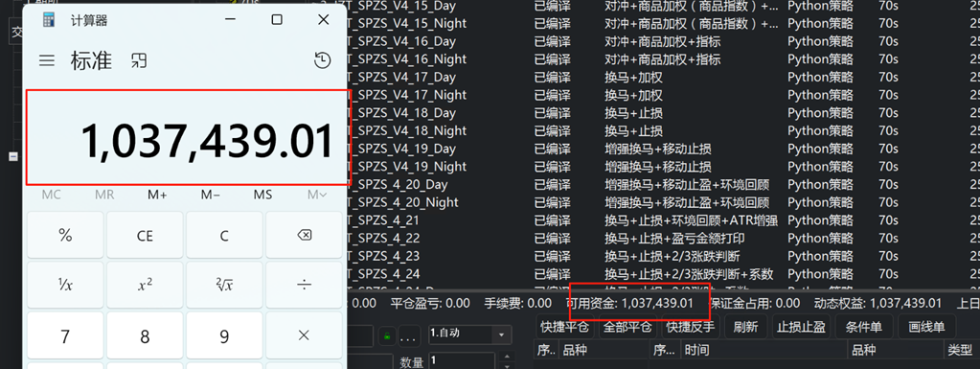Select the SPZS_4_24 strategy row

663,274
